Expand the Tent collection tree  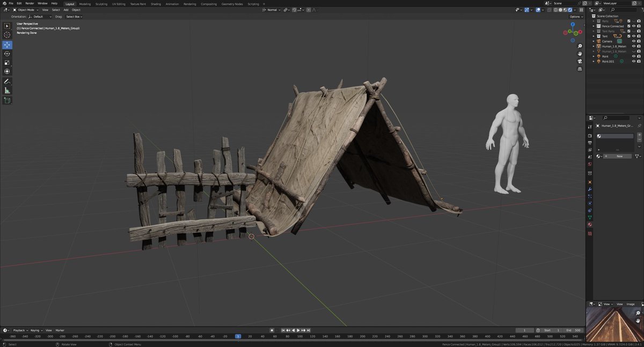tap(594, 36)
